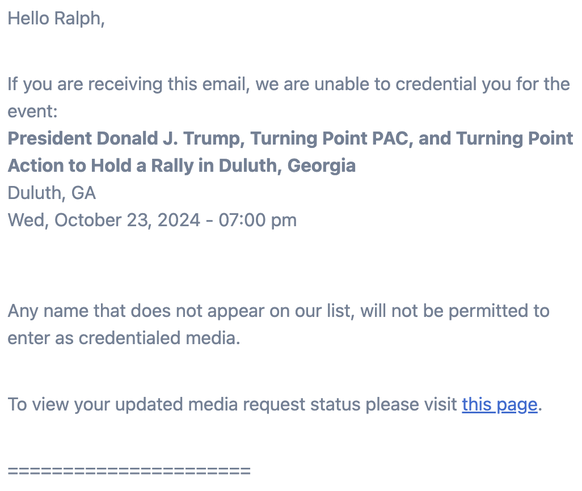Screen dimensions: 582x491
Task: Click the word 'event:' in the email
Action: pos(33,111)
